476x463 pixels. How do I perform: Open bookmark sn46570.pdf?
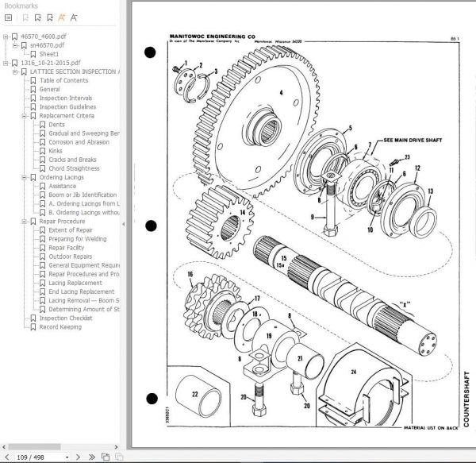click(47, 45)
